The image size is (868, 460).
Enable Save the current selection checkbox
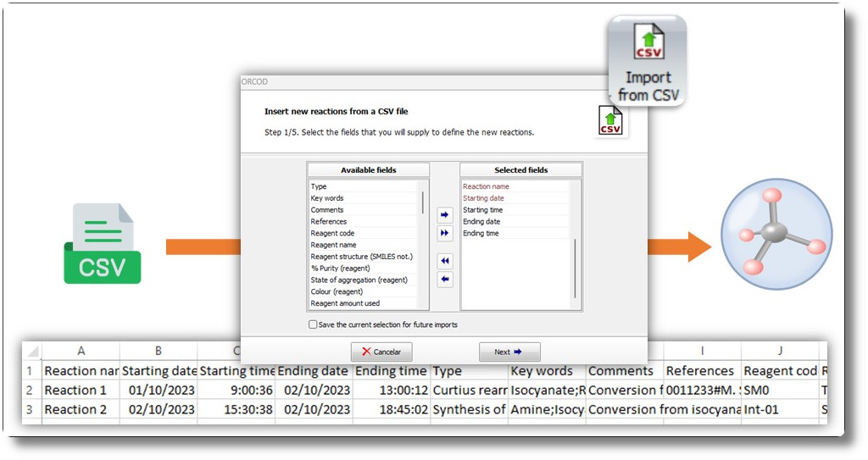tap(313, 324)
